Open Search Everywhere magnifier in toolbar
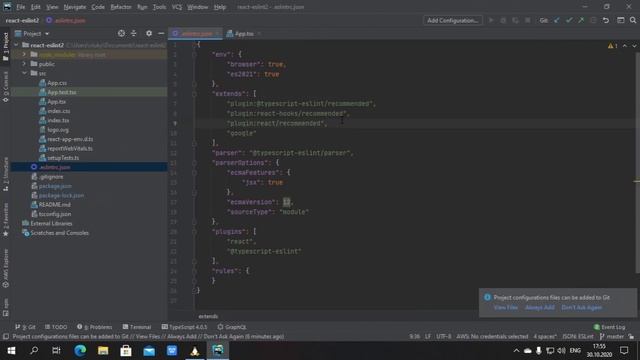 coord(633,20)
